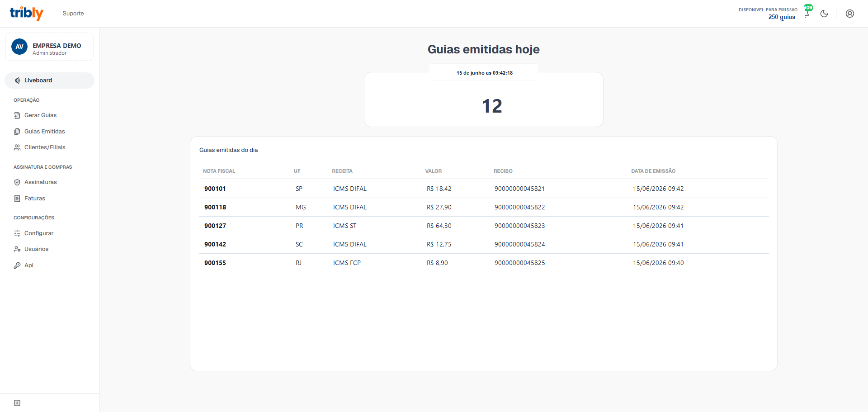Click the Guias emitidas do dia heading

[228, 150]
